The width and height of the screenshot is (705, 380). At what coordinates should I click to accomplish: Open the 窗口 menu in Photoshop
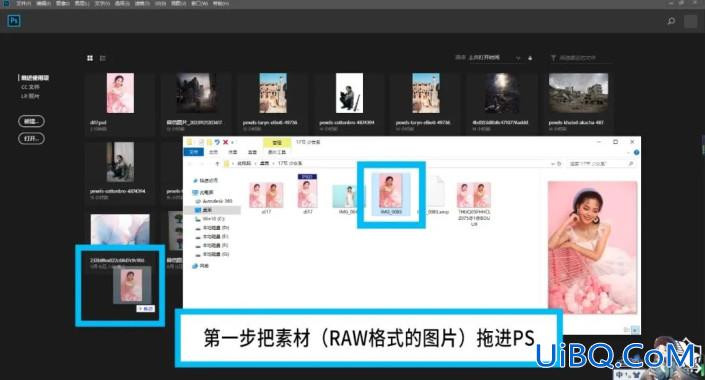pos(199,4)
